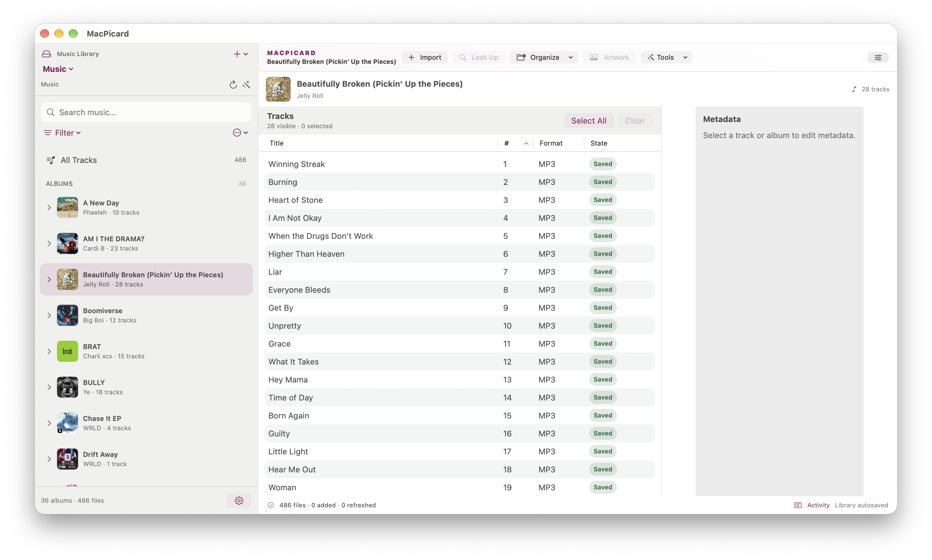Viewport: 932px width, 560px height.
Task: Click the Look Up button
Action: (479, 57)
